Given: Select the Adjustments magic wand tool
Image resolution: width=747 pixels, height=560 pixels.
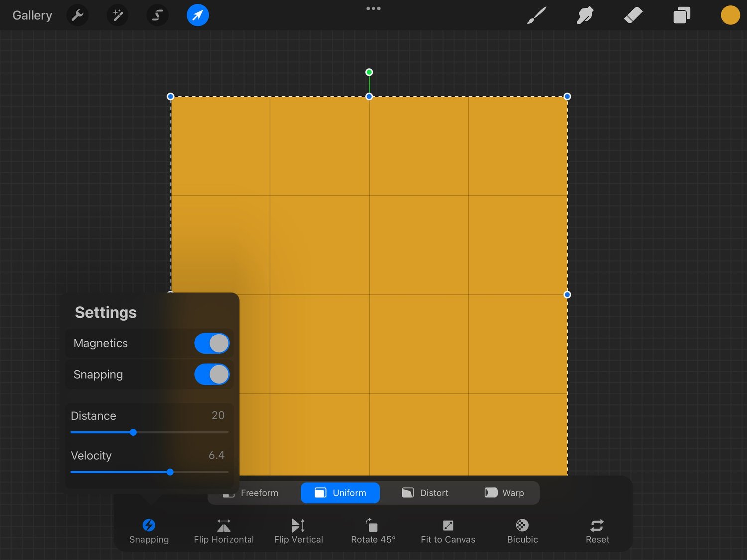Looking at the screenshot, I should tap(118, 15).
